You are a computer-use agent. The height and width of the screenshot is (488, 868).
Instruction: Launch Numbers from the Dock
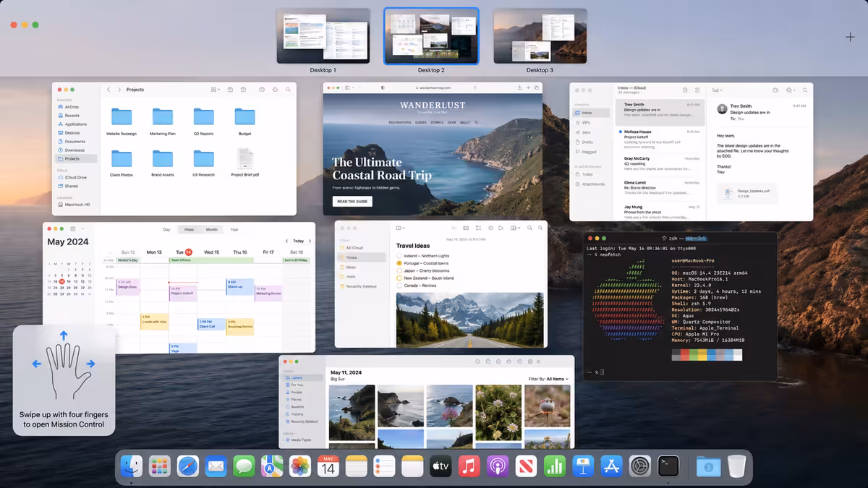tap(554, 466)
